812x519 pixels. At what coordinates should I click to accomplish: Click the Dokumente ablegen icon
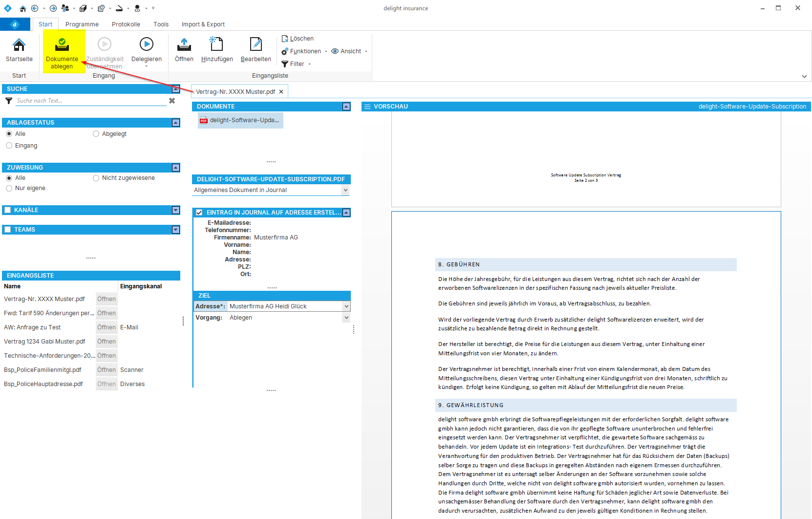(62, 45)
